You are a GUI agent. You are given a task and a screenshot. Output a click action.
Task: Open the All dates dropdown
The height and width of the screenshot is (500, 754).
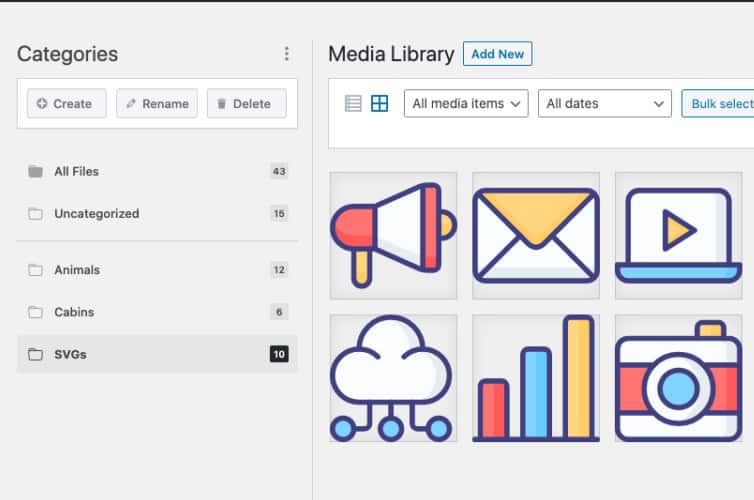pyautogui.click(x=605, y=103)
